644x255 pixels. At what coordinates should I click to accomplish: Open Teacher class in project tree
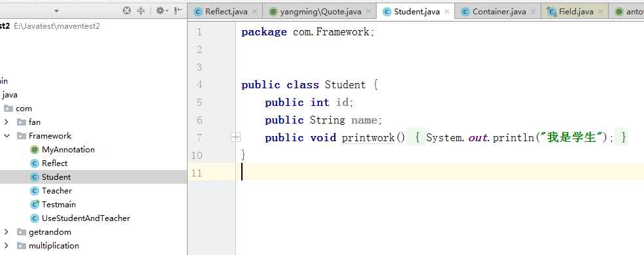[57, 190]
